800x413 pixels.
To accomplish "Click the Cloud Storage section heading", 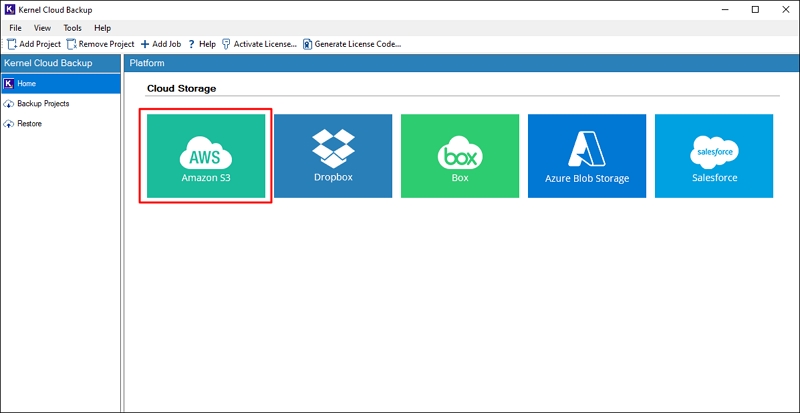I will click(182, 89).
